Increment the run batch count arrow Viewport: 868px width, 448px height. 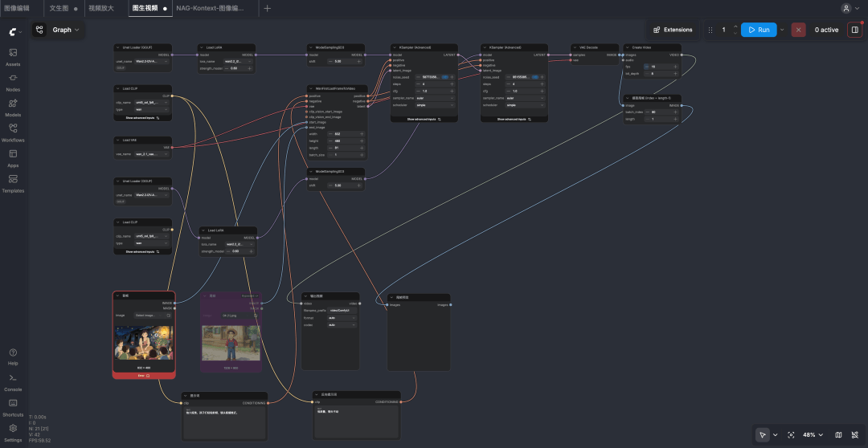[x=735, y=26]
